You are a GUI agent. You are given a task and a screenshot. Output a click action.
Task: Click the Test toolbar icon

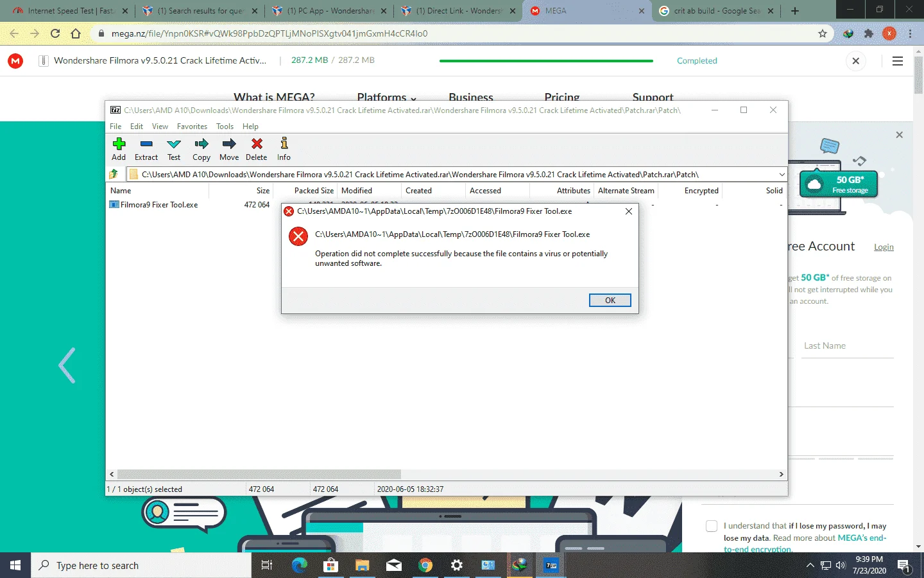click(174, 148)
